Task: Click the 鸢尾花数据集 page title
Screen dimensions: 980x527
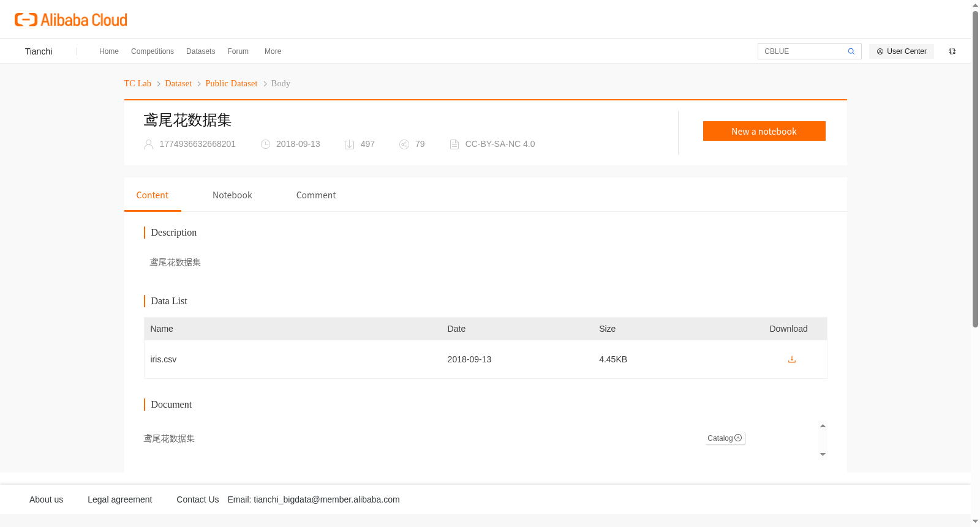Action: click(187, 120)
